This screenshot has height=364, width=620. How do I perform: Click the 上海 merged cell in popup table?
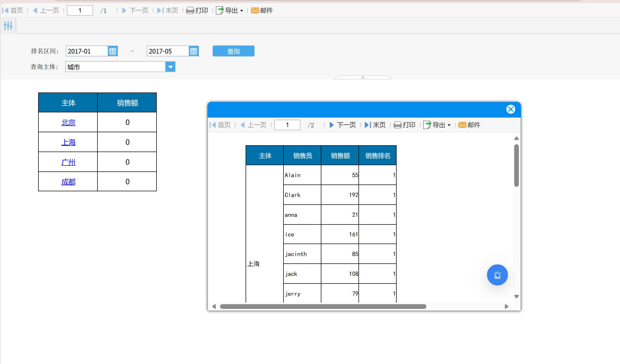click(265, 234)
